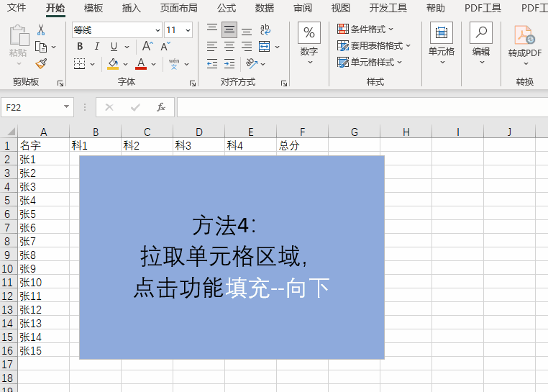Align text to top
The image size is (548, 392).
pyautogui.click(x=212, y=29)
